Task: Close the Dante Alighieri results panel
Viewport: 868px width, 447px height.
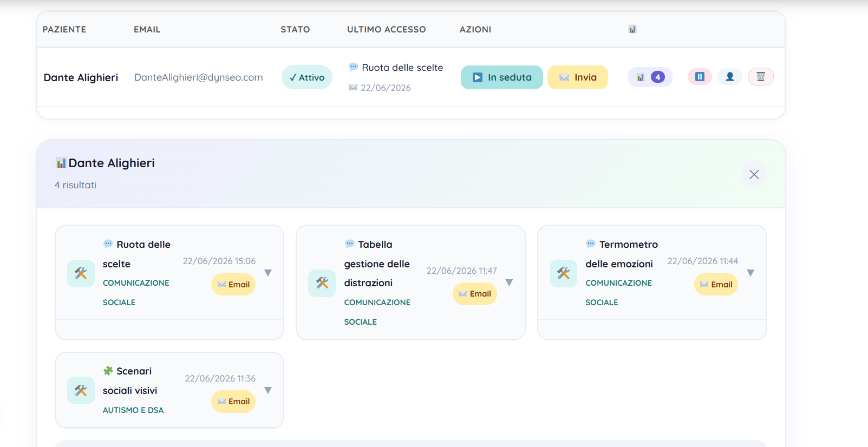Action: [754, 174]
